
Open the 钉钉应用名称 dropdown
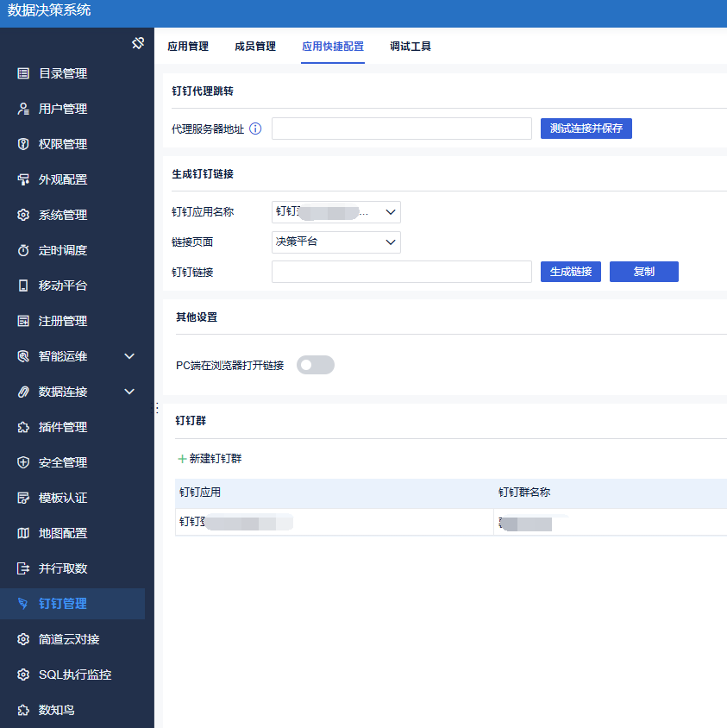[336, 212]
